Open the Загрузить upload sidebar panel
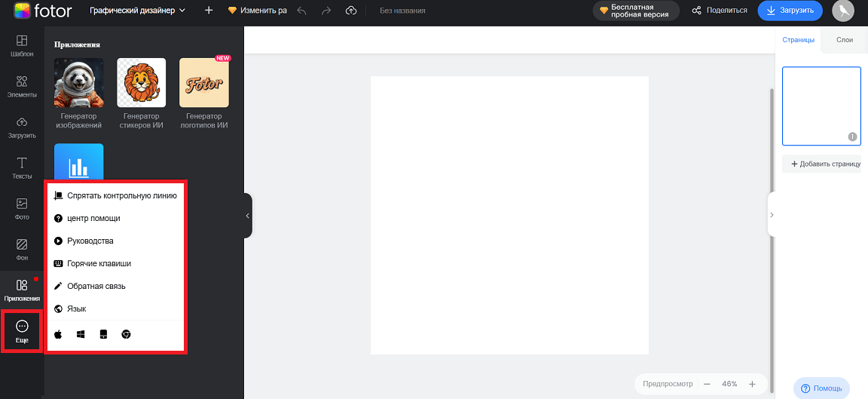The image size is (868, 399). pos(22,127)
